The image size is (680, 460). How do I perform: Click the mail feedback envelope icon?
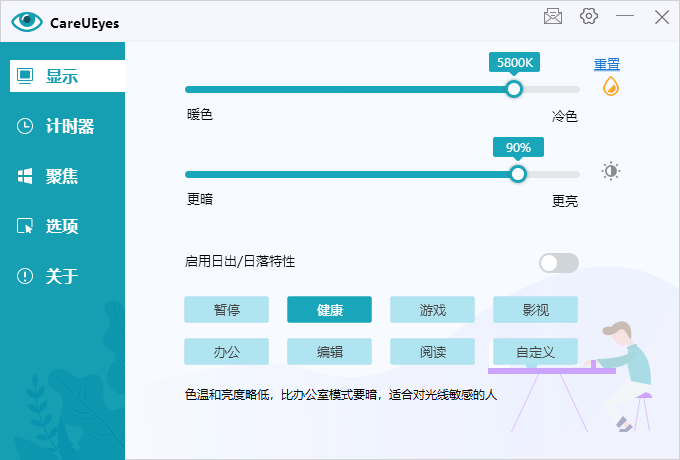[552, 16]
